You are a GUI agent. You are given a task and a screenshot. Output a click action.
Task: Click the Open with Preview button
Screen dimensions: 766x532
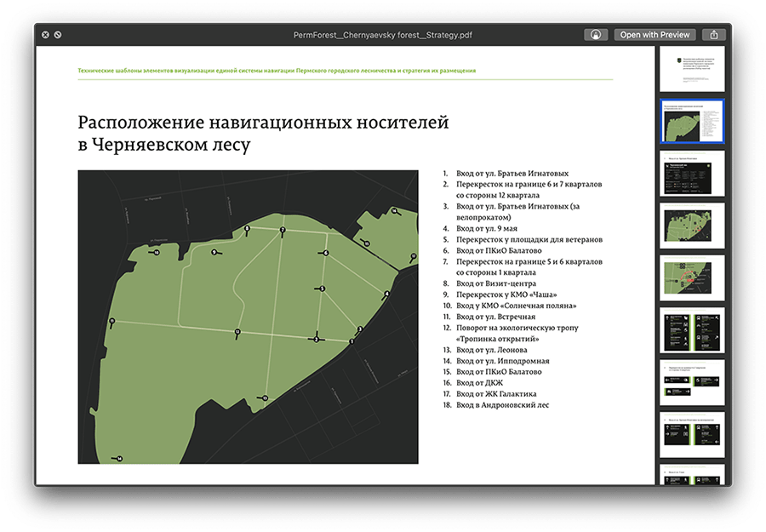[x=655, y=35]
